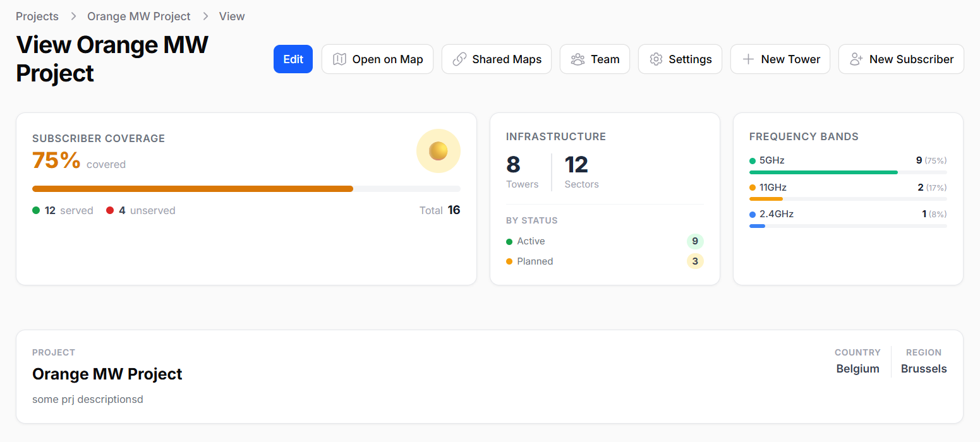Viewport: 980px width, 442px height.
Task: Click the View Orange MW Project page heading
Action: tap(112, 59)
